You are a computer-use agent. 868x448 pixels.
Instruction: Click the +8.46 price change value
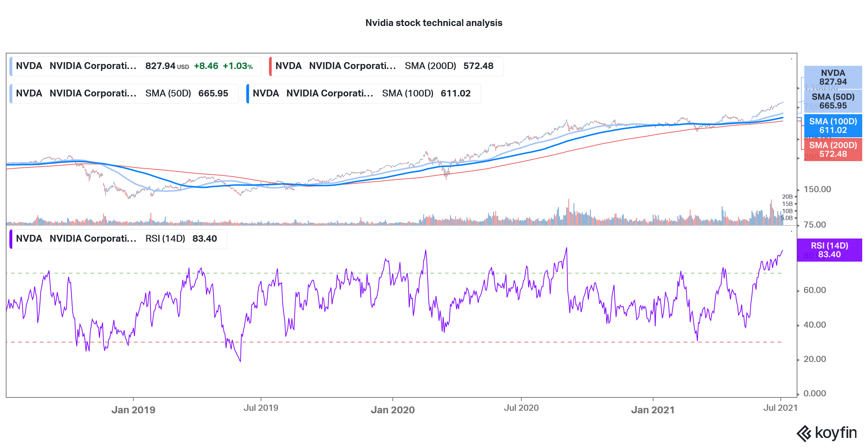pyautogui.click(x=206, y=66)
